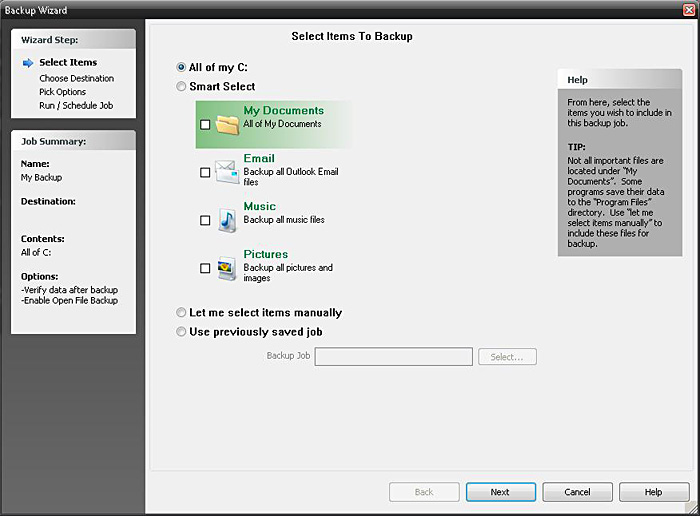Click the Job Summary header
The width and height of the screenshot is (700, 516).
tap(74, 141)
